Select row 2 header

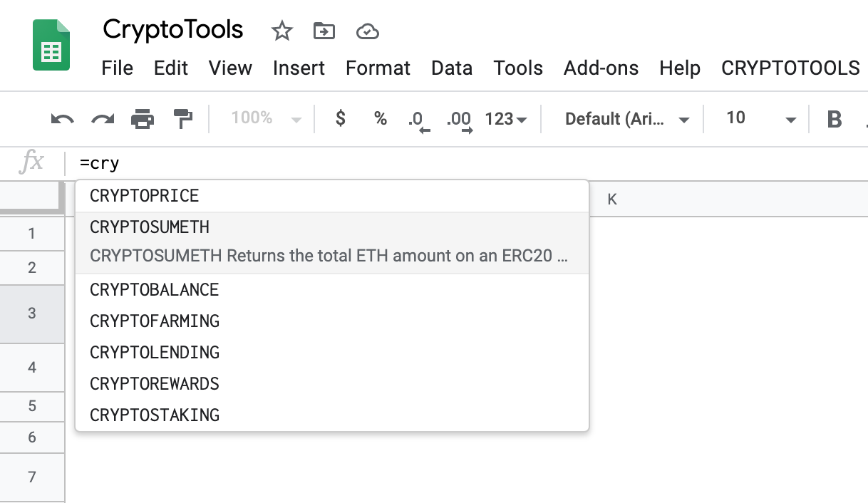point(32,268)
